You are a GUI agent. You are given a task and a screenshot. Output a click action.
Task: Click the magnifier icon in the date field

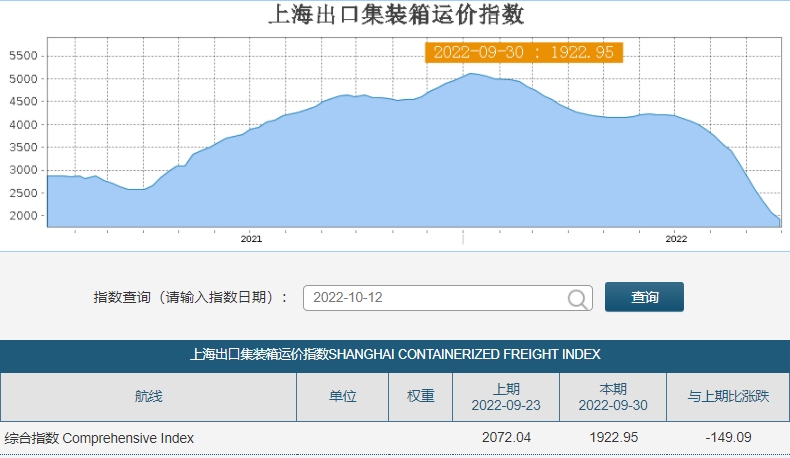click(578, 298)
